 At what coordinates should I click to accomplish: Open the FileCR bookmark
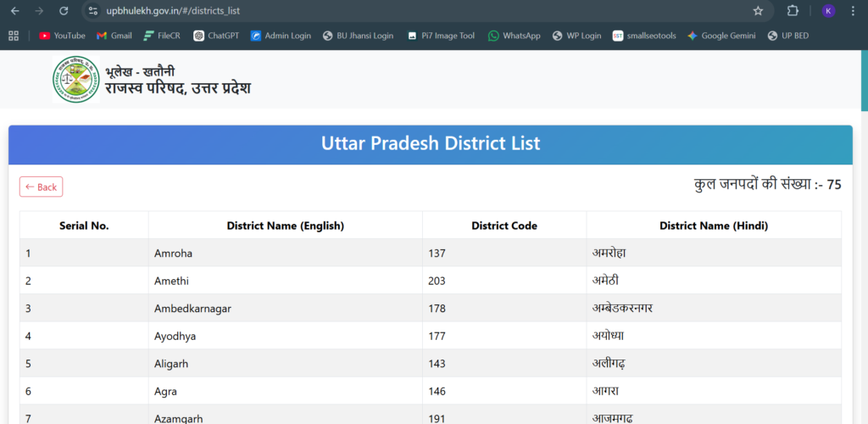pyautogui.click(x=162, y=36)
